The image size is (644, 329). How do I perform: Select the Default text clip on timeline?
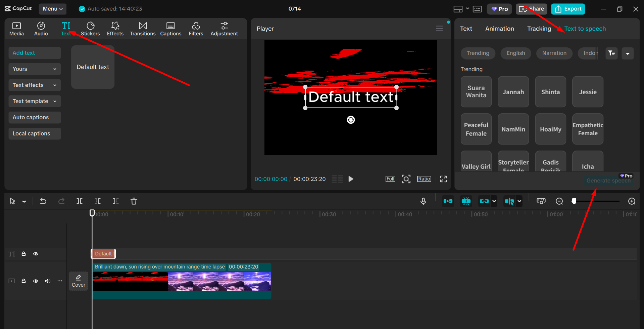coord(103,254)
